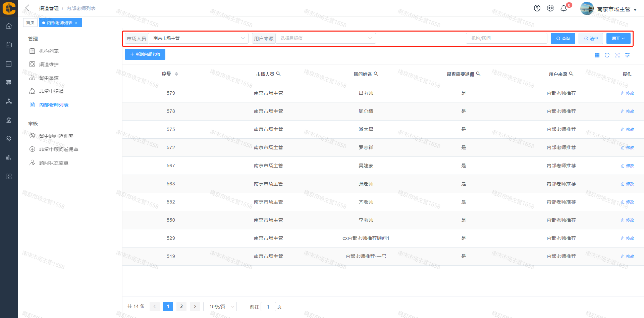The width and height of the screenshot is (644, 318).
Task: Open the 市场人员 dropdown selector
Action: pos(198,39)
